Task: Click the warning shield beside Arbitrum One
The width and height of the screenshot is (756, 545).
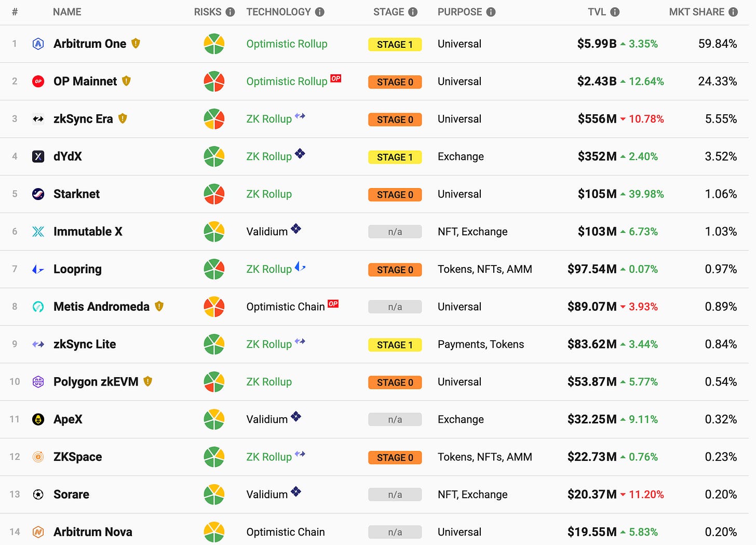Action: click(x=136, y=43)
